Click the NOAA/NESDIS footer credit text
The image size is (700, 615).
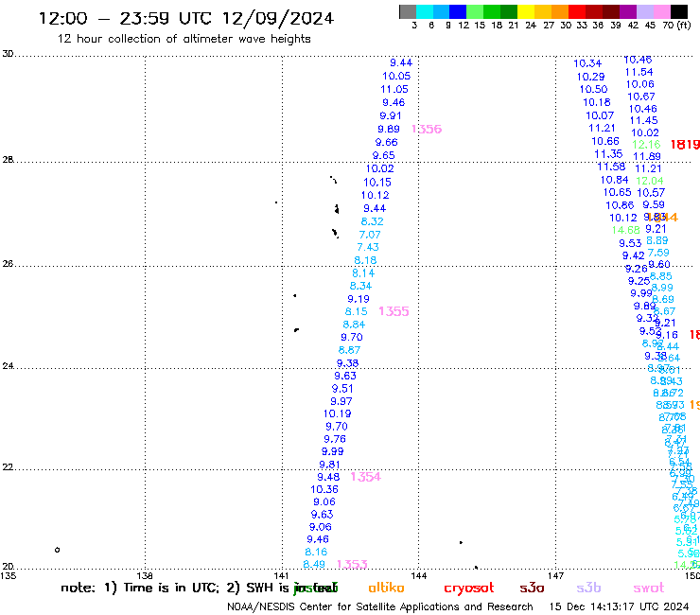(380, 607)
